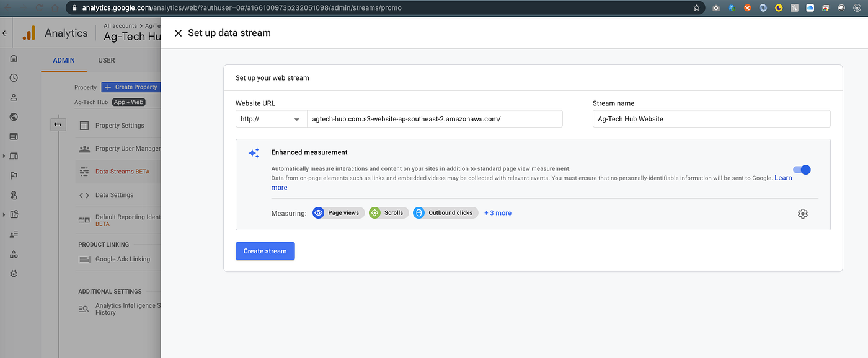This screenshot has height=358, width=868.
Task: Click the browser address bar URL
Action: [x=241, y=8]
